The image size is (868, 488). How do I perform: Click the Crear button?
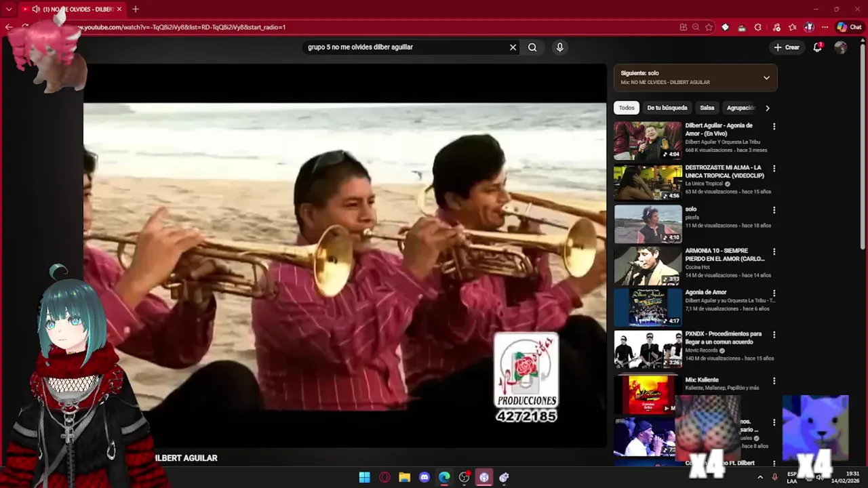787,47
